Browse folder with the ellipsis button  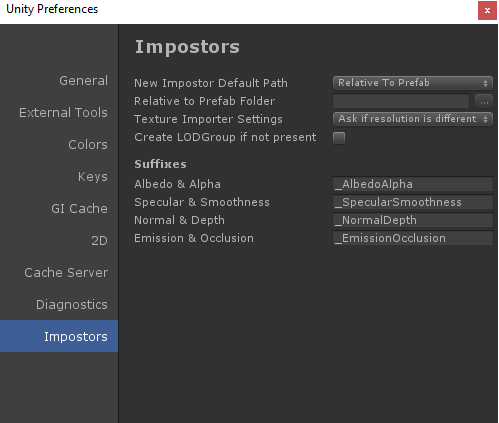pos(484,101)
